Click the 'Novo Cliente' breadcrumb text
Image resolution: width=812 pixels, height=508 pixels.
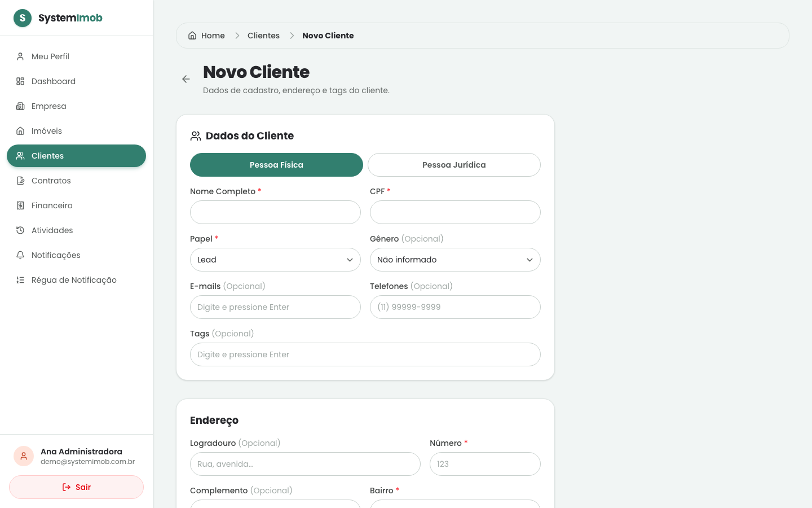[328, 36]
